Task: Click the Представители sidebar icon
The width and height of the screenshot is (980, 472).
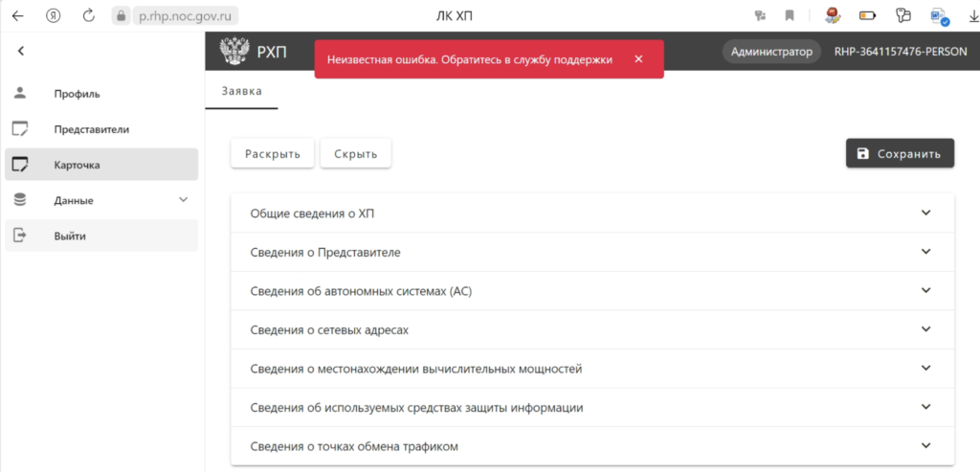Action: 20,129
